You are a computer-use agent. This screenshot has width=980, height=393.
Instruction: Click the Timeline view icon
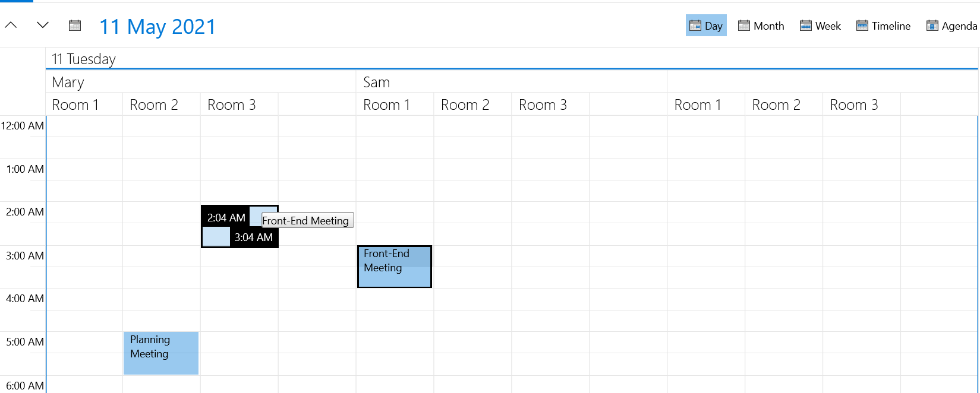(x=861, y=25)
